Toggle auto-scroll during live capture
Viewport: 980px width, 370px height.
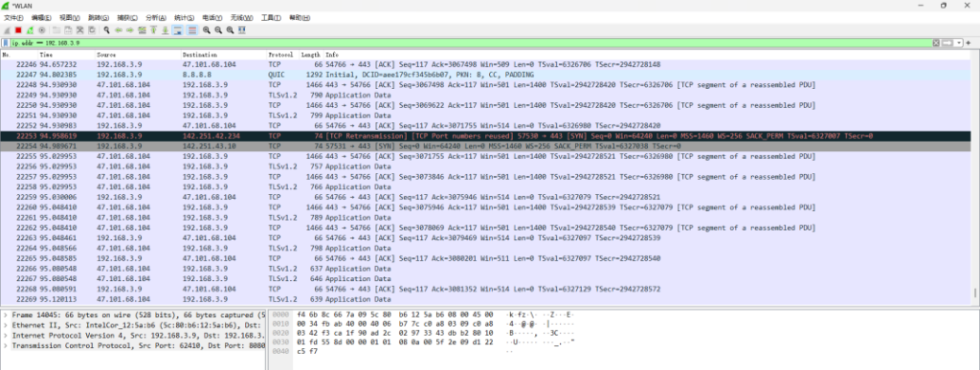coord(177,30)
